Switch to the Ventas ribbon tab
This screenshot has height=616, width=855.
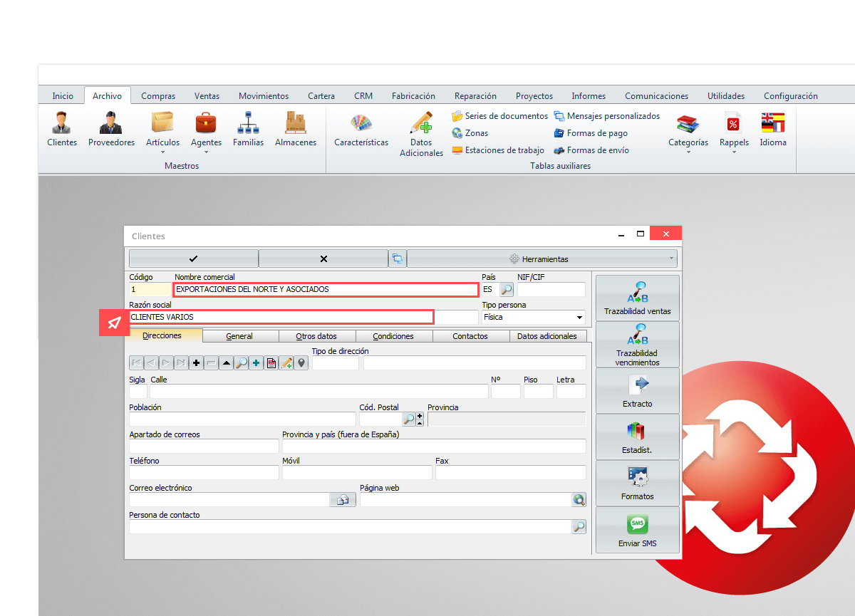click(207, 96)
